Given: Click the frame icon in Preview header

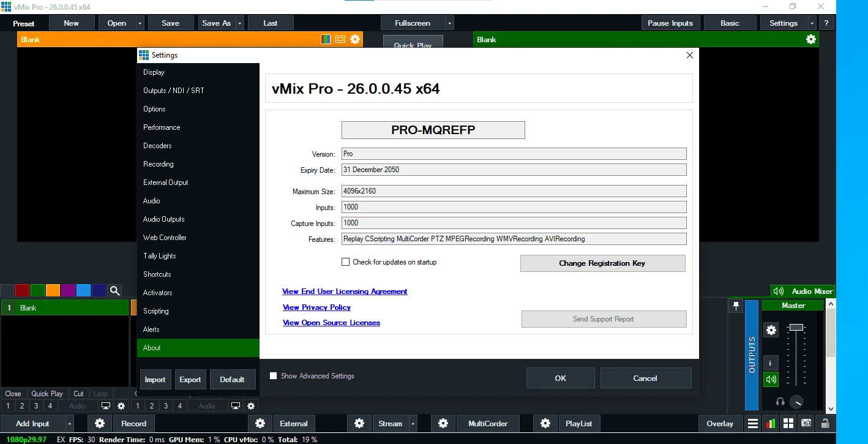Looking at the screenshot, I should click(x=340, y=39).
